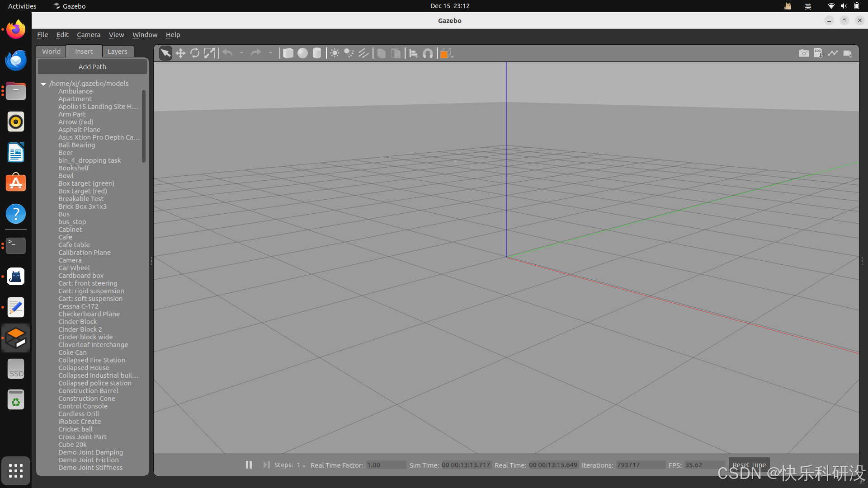Click the World tab
868x488 pixels.
click(x=51, y=51)
